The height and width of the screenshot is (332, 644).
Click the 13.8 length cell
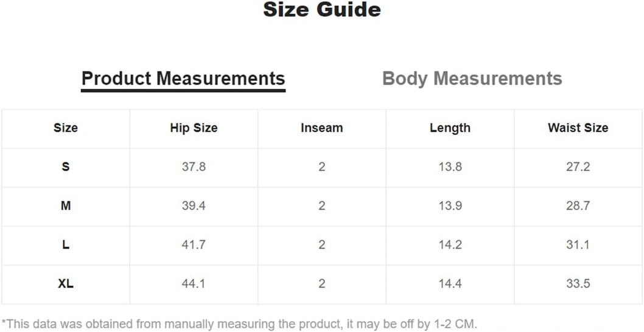tap(450, 167)
